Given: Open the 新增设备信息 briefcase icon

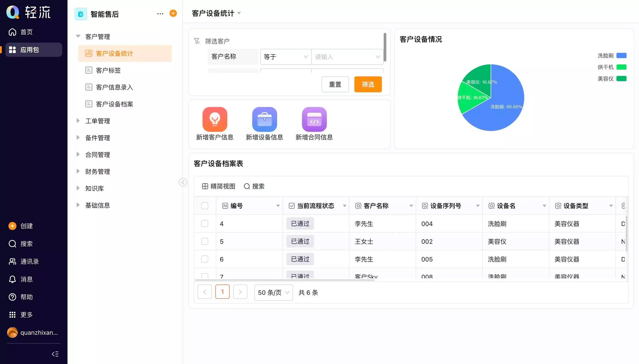Looking at the screenshot, I should [x=264, y=119].
